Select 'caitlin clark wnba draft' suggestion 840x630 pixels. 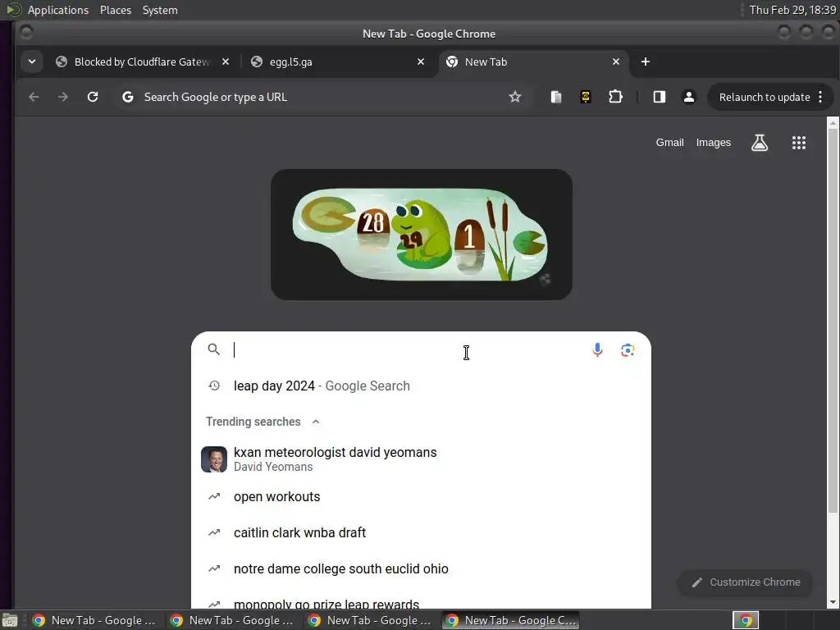click(x=421, y=532)
